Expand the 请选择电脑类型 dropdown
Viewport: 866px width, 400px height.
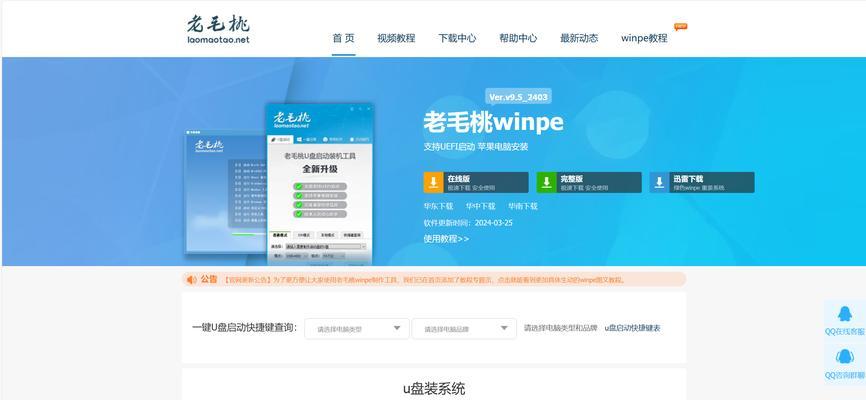click(x=357, y=329)
